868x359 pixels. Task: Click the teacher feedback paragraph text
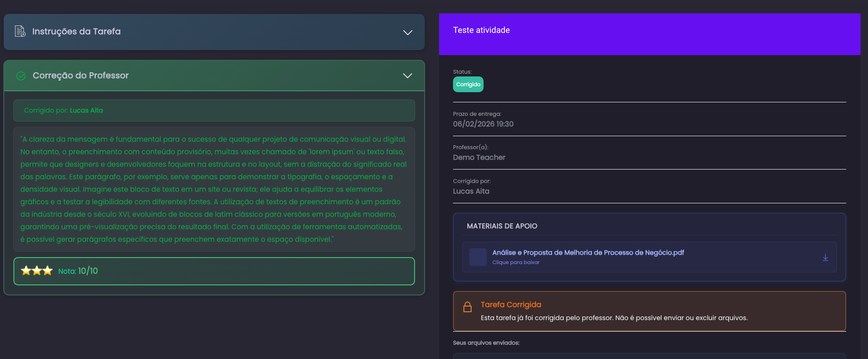tap(214, 189)
